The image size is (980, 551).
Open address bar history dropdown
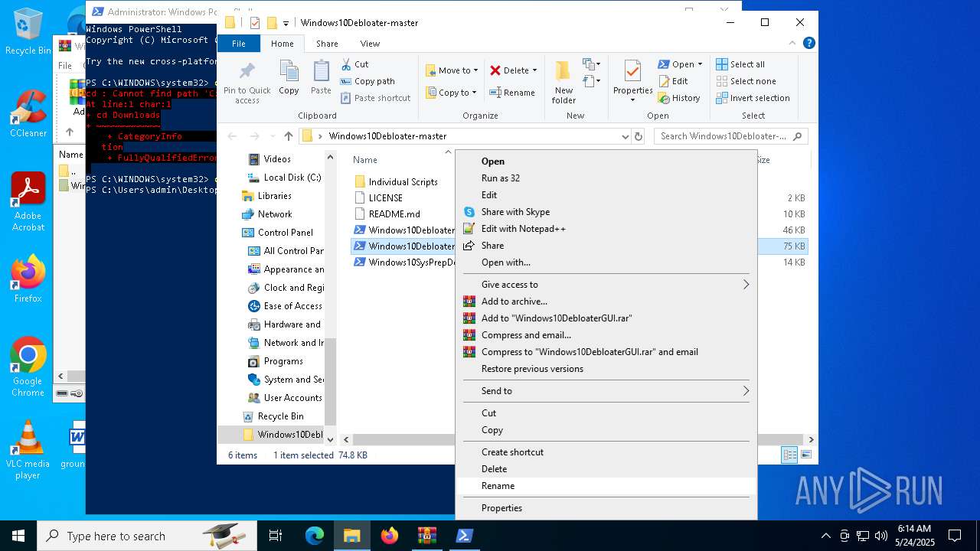626,136
